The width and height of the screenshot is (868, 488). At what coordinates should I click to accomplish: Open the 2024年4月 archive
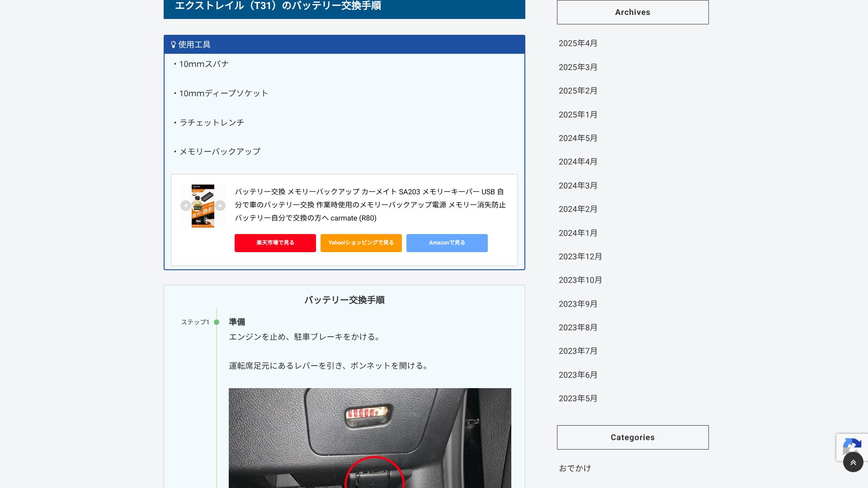click(x=578, y=162)
